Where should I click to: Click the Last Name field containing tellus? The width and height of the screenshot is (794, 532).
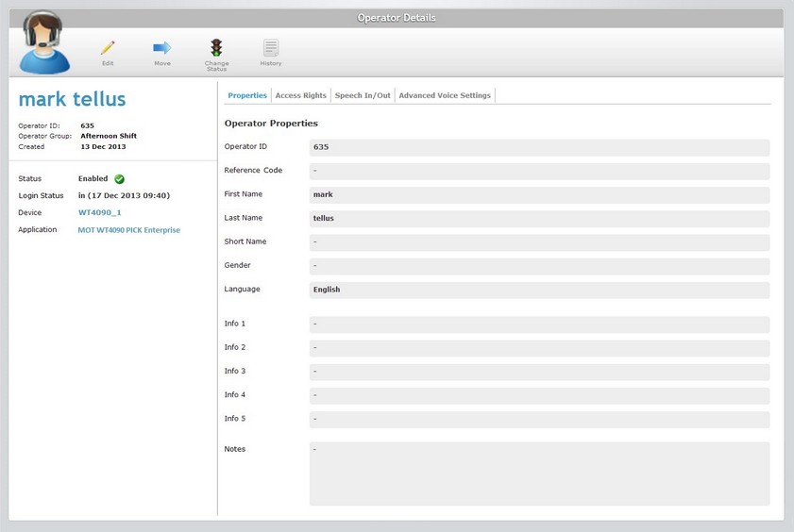pyautogui.click(x=539, y=219)
